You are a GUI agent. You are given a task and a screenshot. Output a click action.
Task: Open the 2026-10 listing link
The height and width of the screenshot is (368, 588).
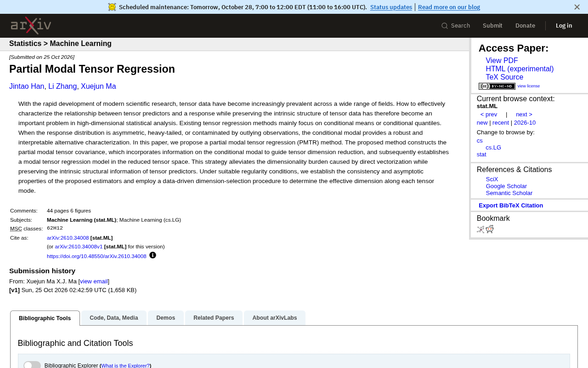[x=525, y=123]
